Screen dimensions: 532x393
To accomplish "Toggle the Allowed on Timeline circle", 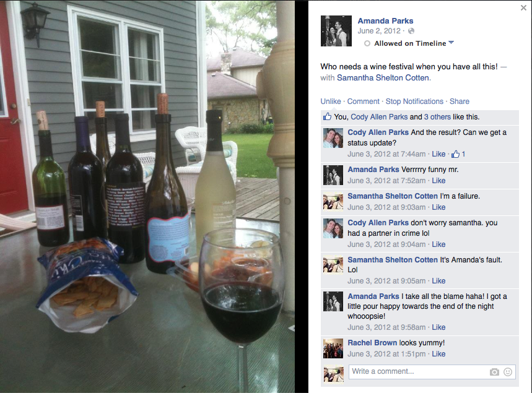I will coord(367,43).
